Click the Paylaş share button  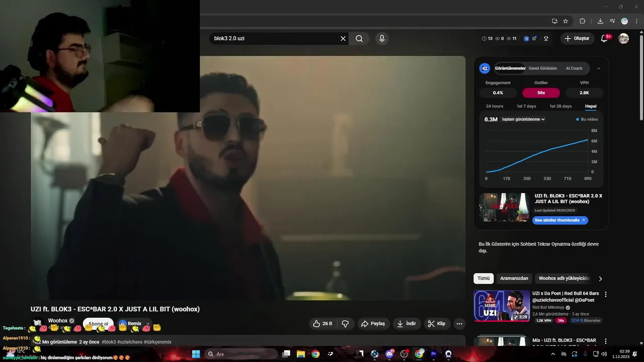[374, 324]
